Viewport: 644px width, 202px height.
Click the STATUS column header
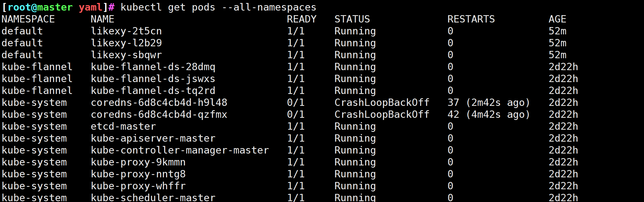coord(352,19)
